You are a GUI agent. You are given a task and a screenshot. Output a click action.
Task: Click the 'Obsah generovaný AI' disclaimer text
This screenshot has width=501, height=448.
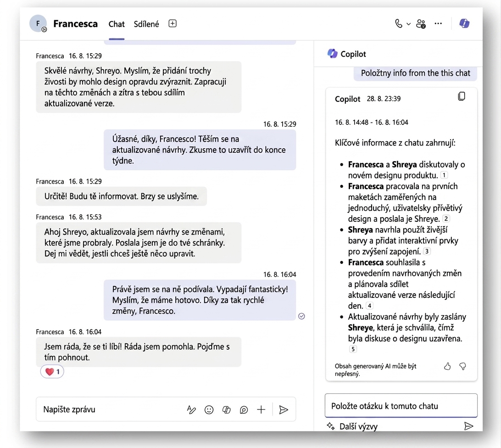pyautogui.click(x=375, y=370)
